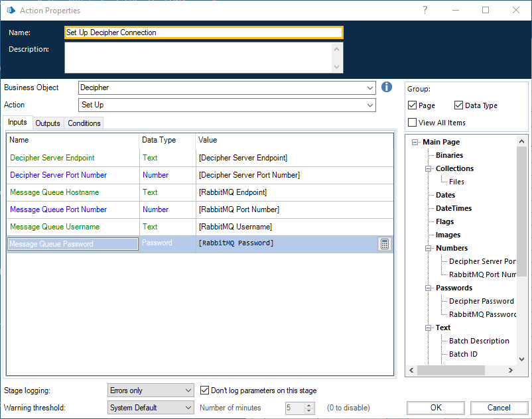Collapse the Collections tree node

428,168
